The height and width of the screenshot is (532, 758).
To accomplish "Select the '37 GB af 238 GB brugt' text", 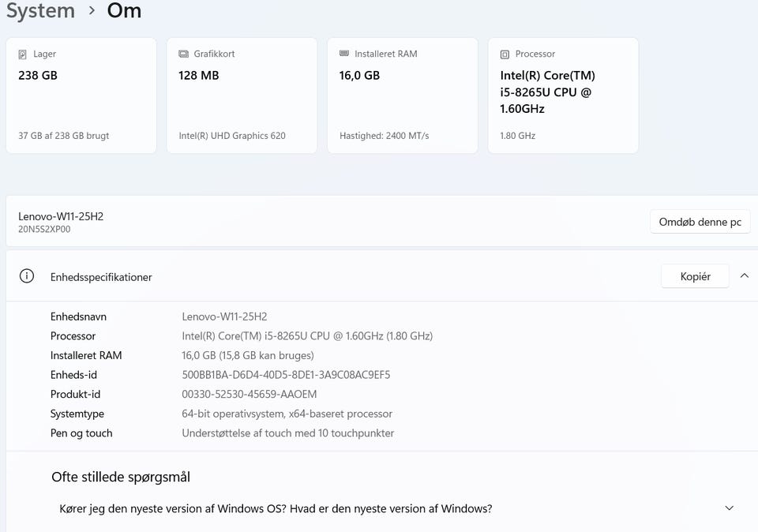I will click(63, 136).
